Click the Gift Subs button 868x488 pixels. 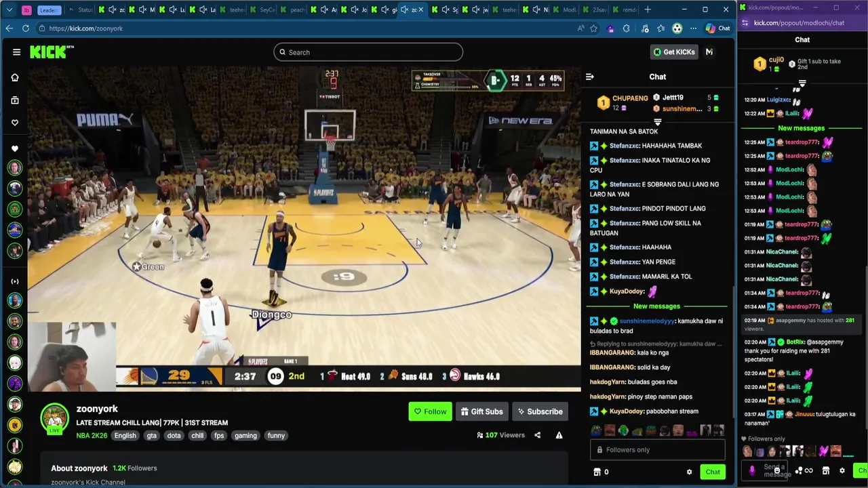tap(481, 411)
